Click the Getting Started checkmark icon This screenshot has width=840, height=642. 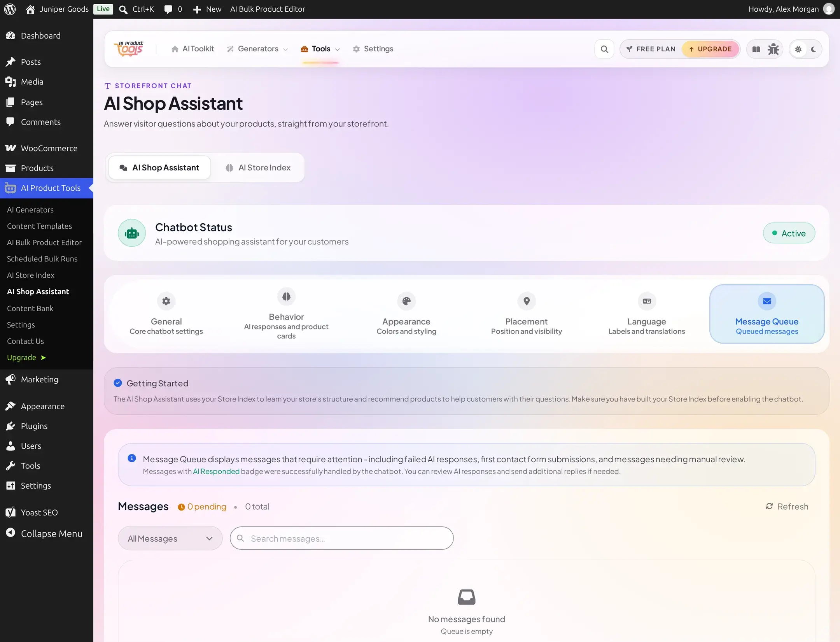(118, 383)
